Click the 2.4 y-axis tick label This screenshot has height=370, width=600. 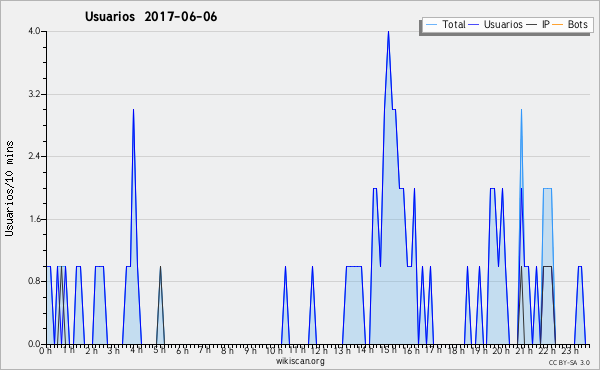point(34,156)
